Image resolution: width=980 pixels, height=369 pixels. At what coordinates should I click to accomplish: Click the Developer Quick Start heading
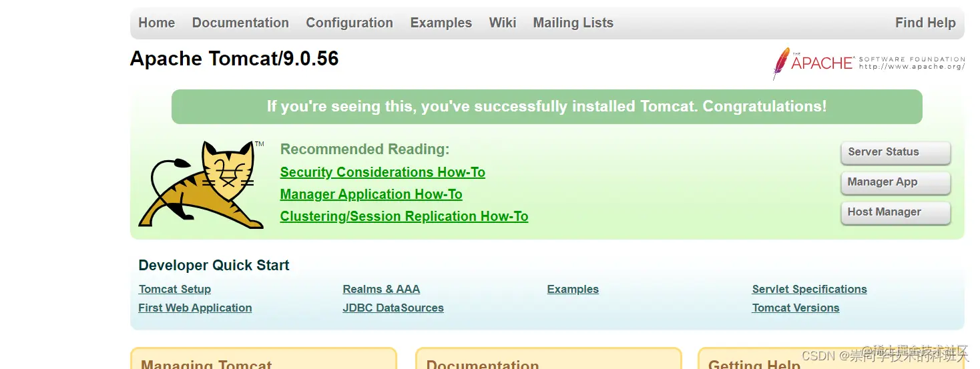tap(214, 266)
